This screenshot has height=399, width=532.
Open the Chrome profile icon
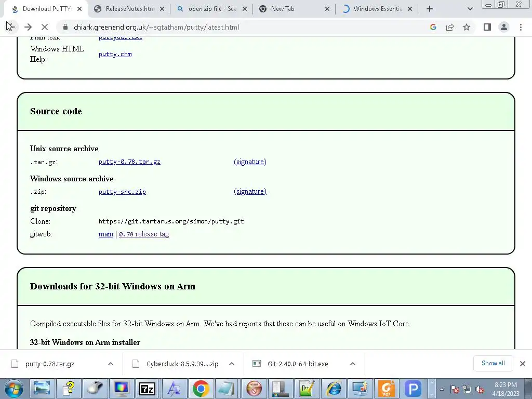(x=504, y=27)
